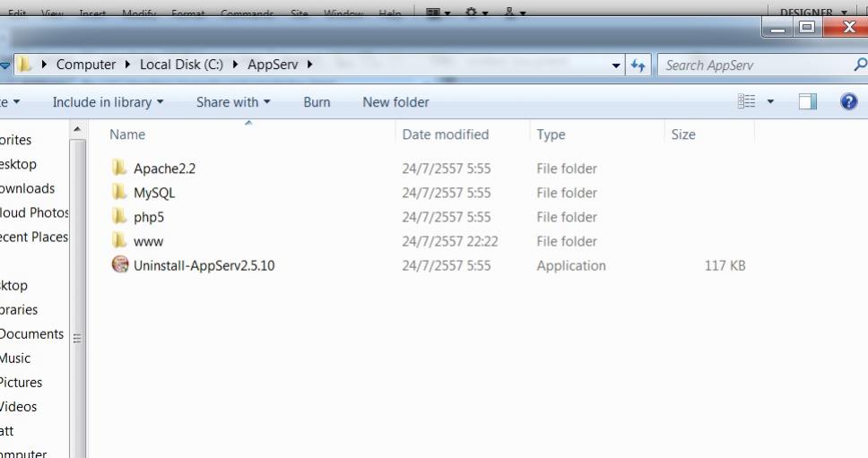Click the Application type cell
The width and height of the screenshot is (868, 458).
570,265
